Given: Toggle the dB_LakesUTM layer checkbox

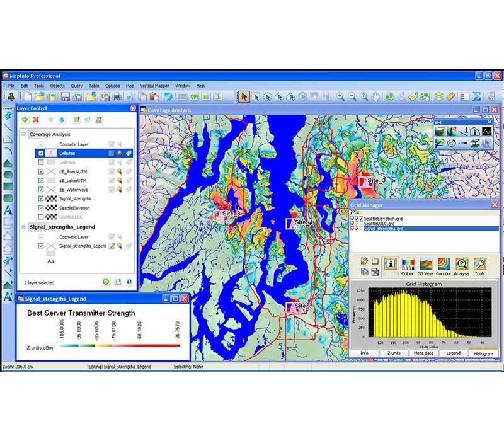Looking at the screenshot, I should [x=41, y=180].
